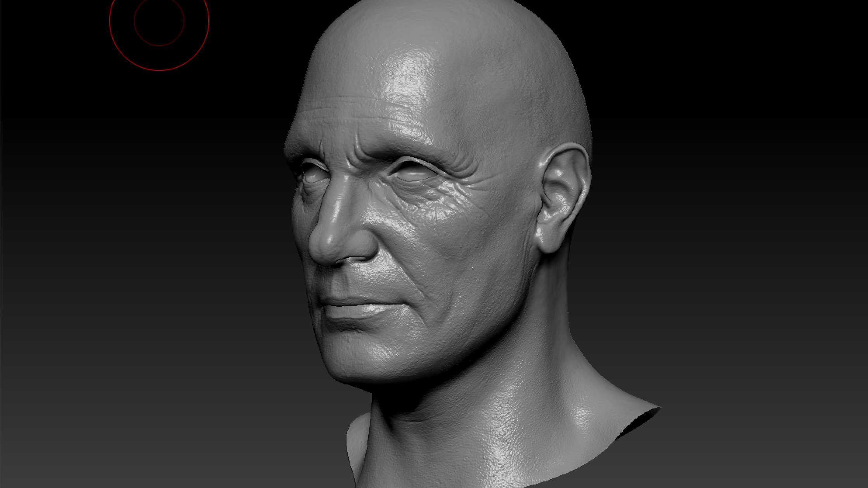Click the center of the red brush cursor
Viewport: 868px width, 488px height.
159,21
